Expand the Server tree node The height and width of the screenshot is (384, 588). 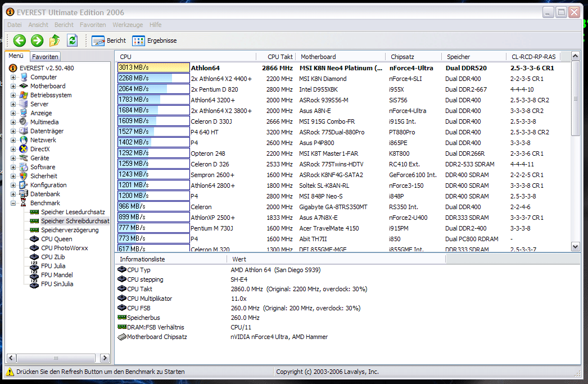(x=13, y=104)
